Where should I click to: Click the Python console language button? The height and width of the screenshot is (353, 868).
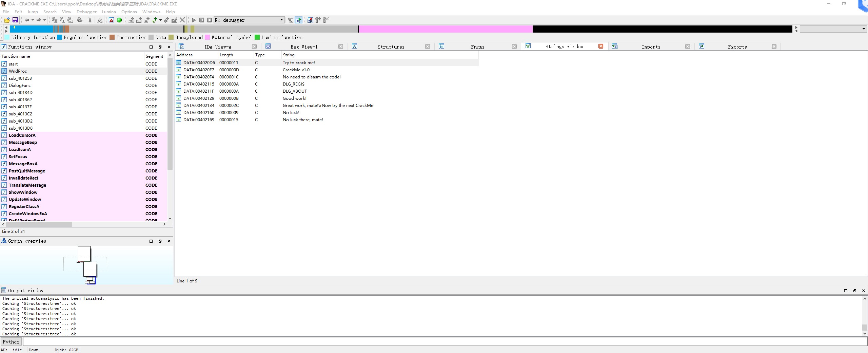tap(11, 342)
